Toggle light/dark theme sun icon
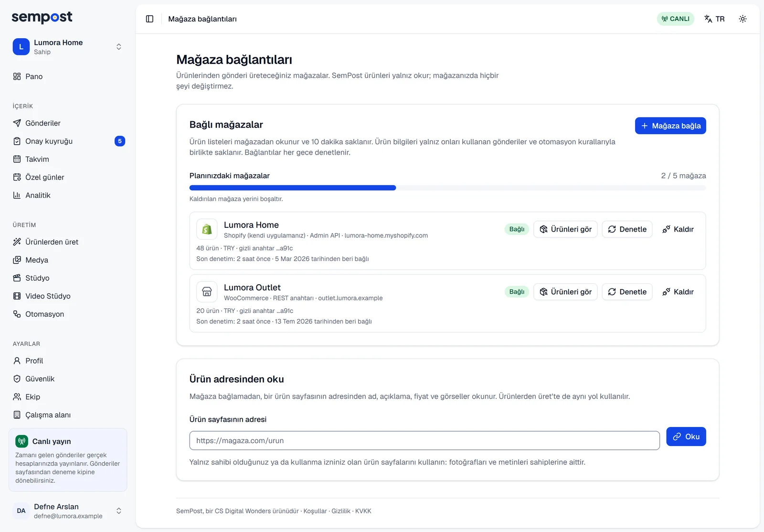Viewport: 764px width, 532px height. [x=743, y=19]
